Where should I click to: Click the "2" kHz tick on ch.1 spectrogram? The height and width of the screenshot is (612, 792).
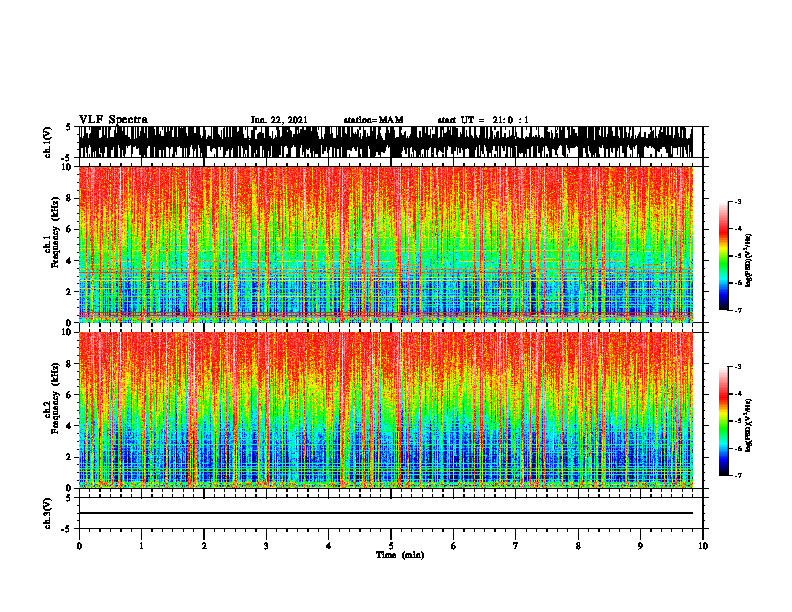(x=69, y=291)
